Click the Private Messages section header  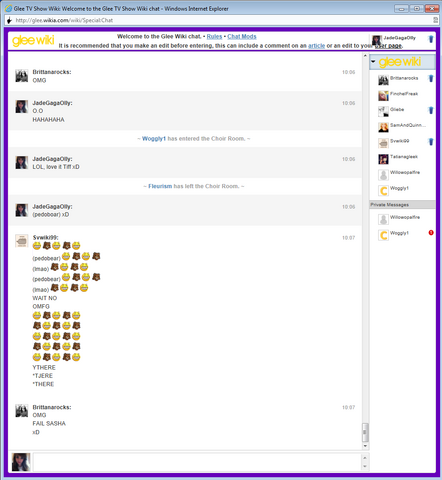point(402,205)
